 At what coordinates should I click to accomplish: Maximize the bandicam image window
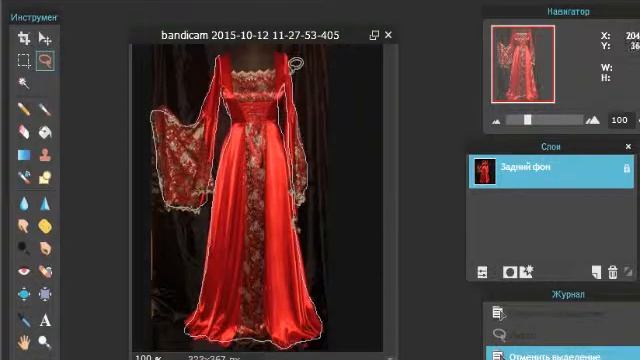(374, 35)
